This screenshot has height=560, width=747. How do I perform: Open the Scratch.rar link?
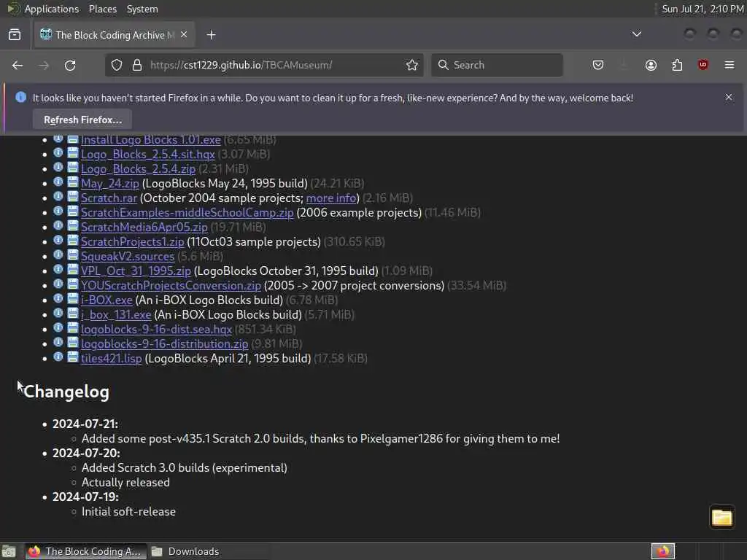(109, 198)
